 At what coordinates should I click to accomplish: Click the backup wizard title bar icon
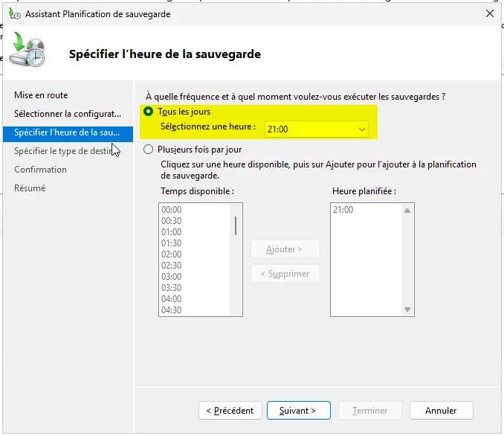point(13,13)
